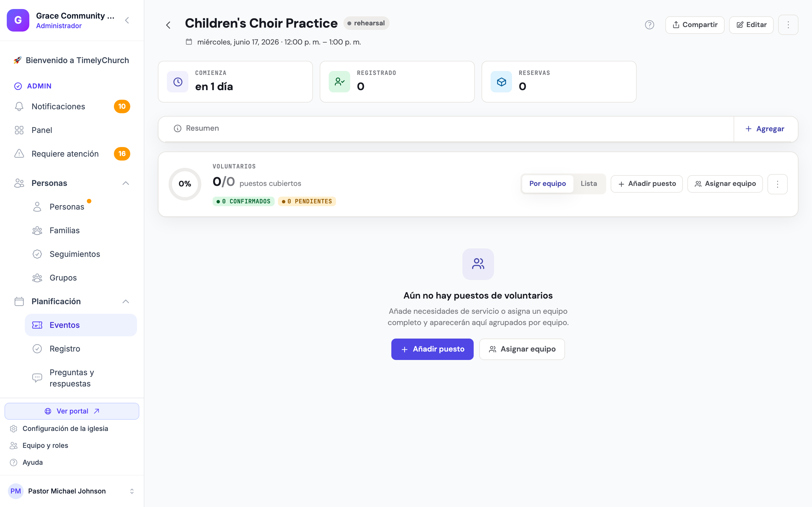812x507 pixels.
Task: Click the blue Añadir puesto button
Action: point(432,349)
